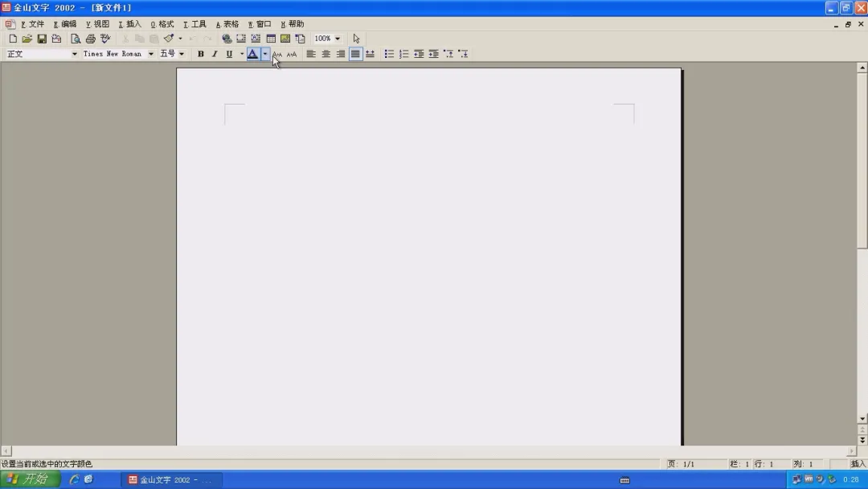Apply distributed alignment icon
This screenshot has width=868, height=489.
click(x=370, y=54)
